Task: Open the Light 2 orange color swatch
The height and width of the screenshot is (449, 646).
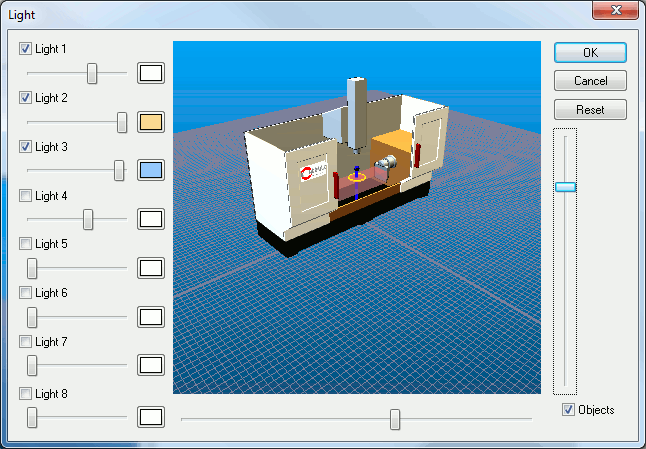Action: [151, 122]
